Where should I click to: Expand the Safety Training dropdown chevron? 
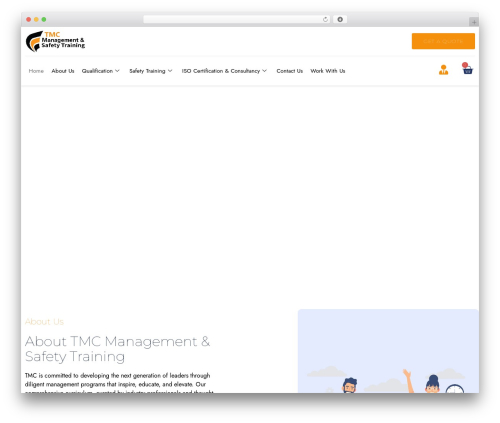tap(170, 71)
